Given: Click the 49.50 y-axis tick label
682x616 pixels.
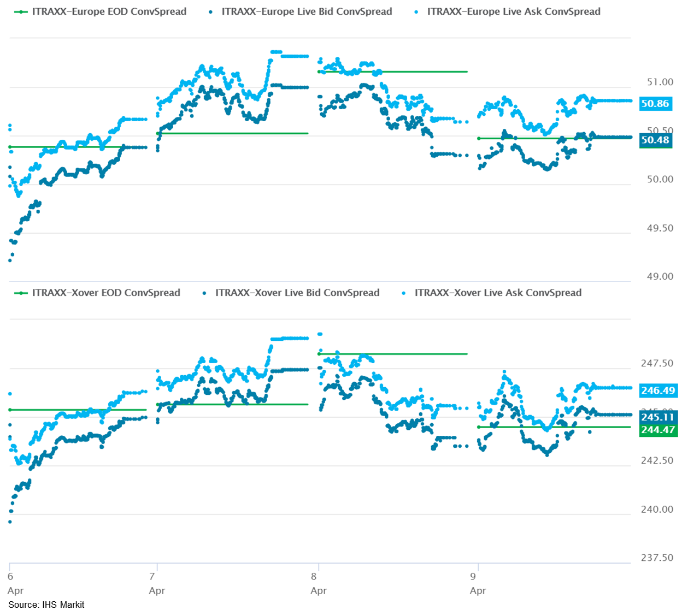Looking at the screenshot, I should pyautogui.click(x=660, y=228).
